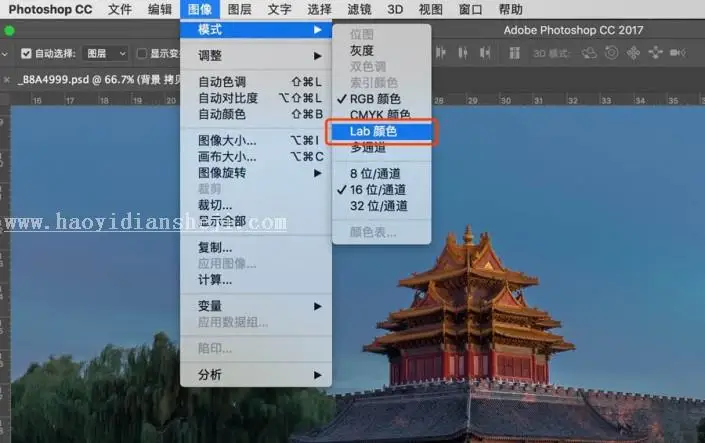Click the greyed-out 索引颜色 mode

tap(381, 83)
